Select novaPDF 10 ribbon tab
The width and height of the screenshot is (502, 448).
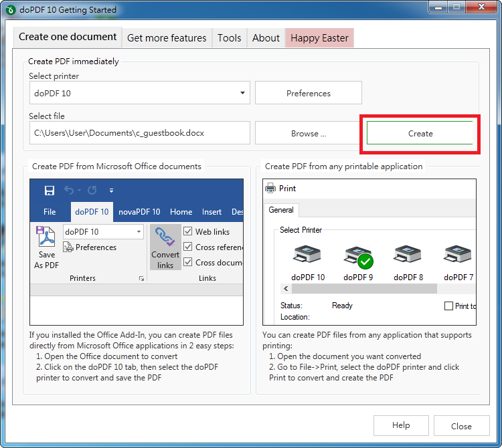(x=139, y=212)
